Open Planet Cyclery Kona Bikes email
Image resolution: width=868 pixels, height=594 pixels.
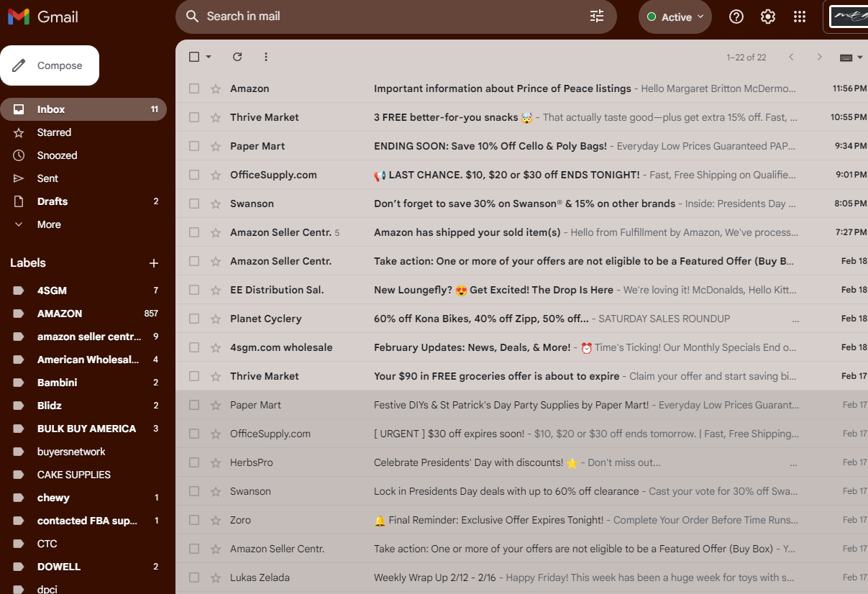[x=521, y=319]
